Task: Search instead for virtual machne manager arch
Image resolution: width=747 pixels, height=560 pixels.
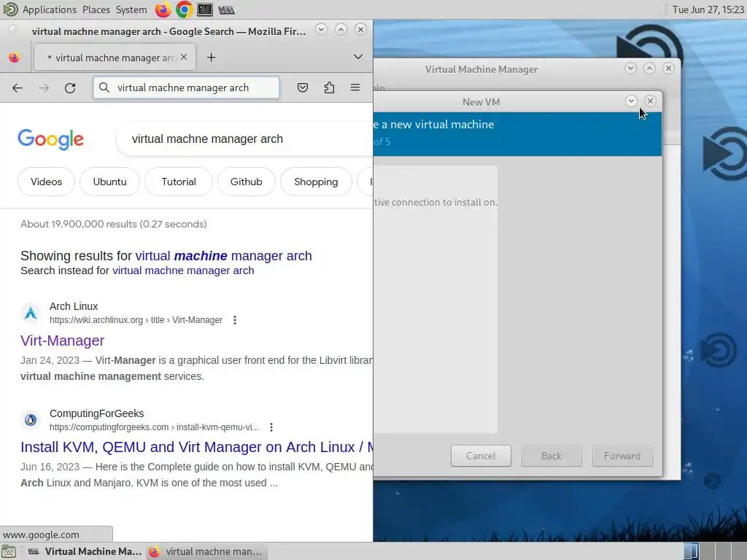Action: 183,271
